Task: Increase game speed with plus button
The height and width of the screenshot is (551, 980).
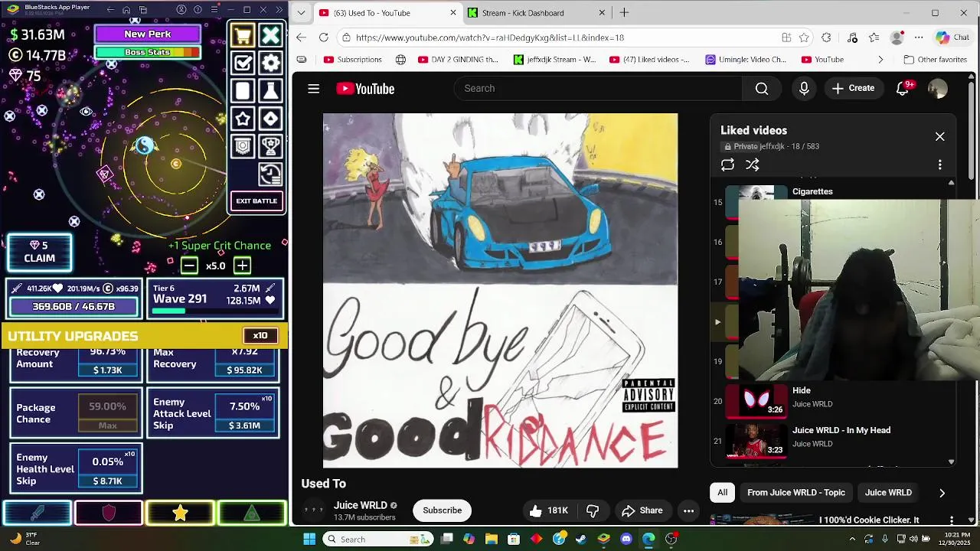Action: 242,266
